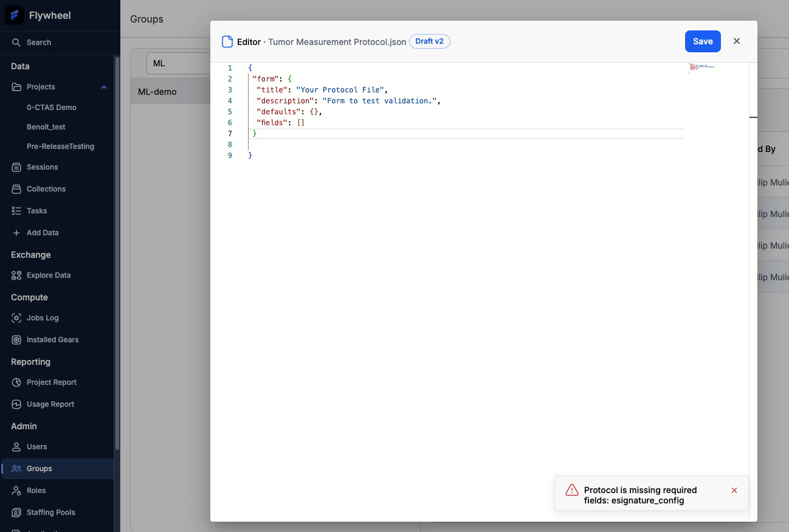The width and height of the screenshot is (789, 532).
Task: Go to Project Report
Action: [52, 382]
